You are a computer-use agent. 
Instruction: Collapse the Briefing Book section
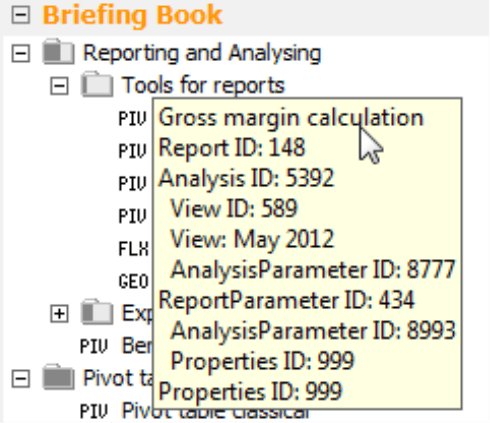coord(21,15)
